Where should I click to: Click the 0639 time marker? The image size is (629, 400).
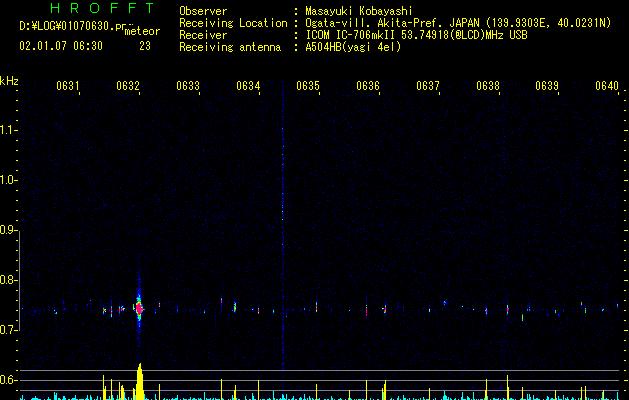(547, 86)
